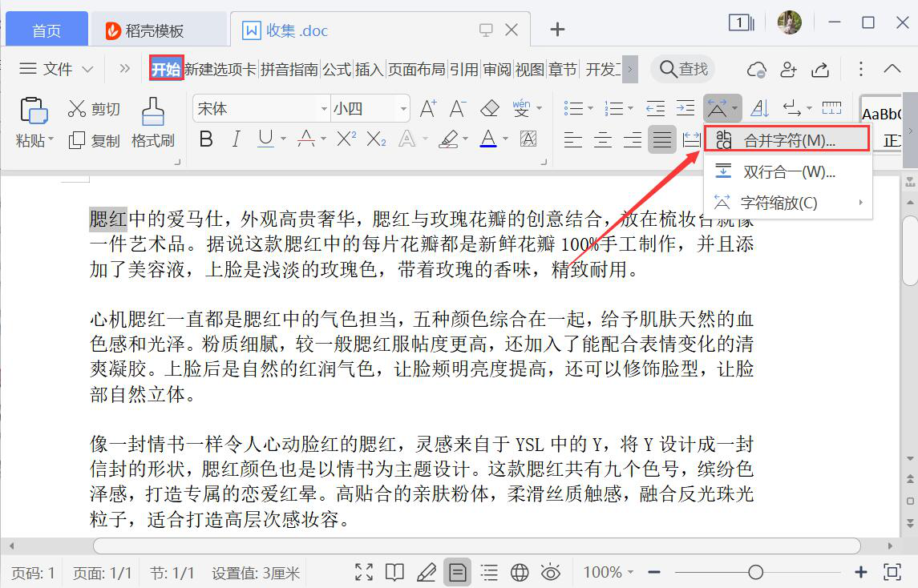Choose 合并字符(M)... menu item
This screenshot has width=918, height=588.
tap(787, 140)
